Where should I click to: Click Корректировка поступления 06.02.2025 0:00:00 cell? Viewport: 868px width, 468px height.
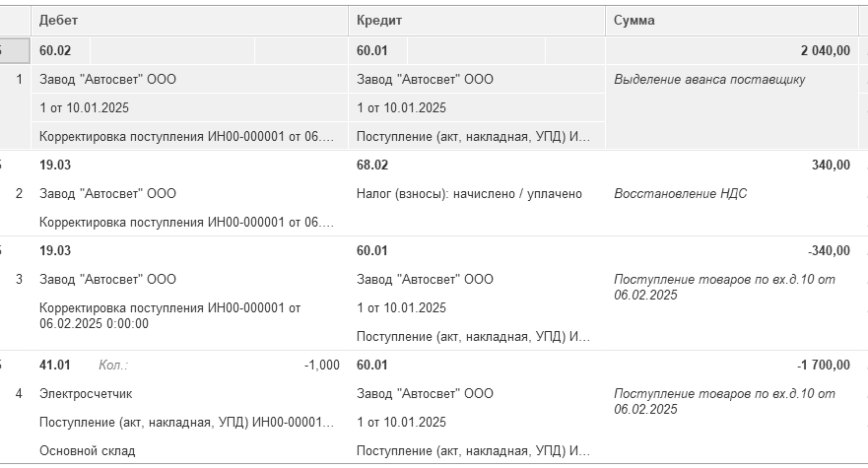coord(189,315)
